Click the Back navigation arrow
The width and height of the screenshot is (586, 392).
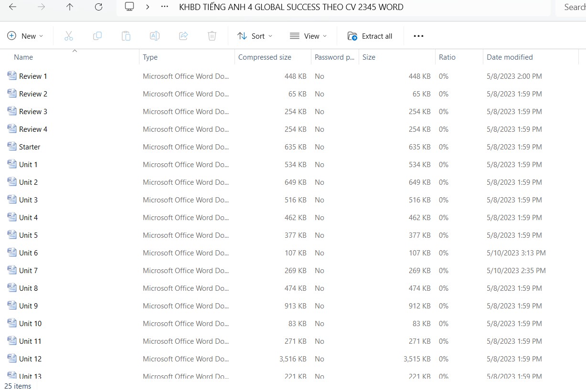point(13,7)
